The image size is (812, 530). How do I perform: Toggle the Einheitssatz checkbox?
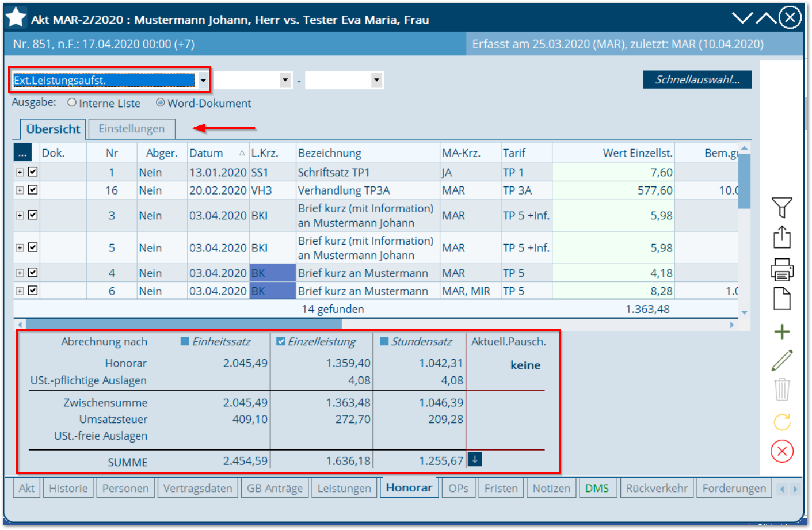click(185, 341)
